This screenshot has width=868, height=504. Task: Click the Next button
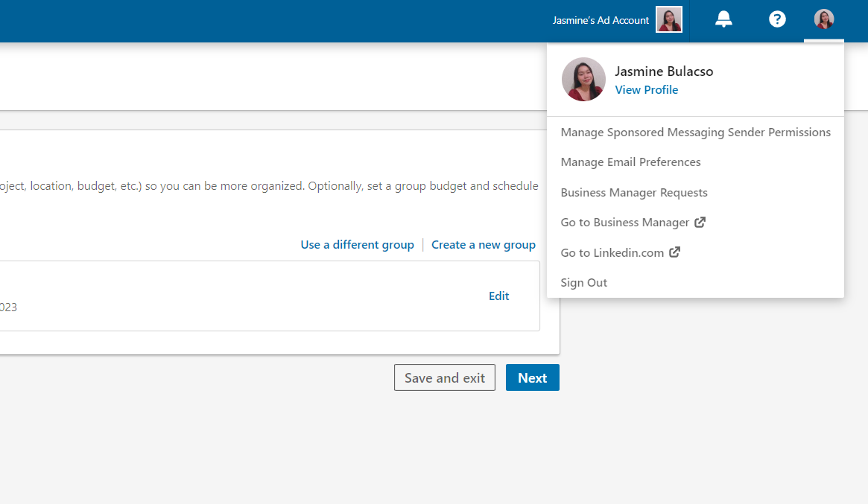[533, 377]
